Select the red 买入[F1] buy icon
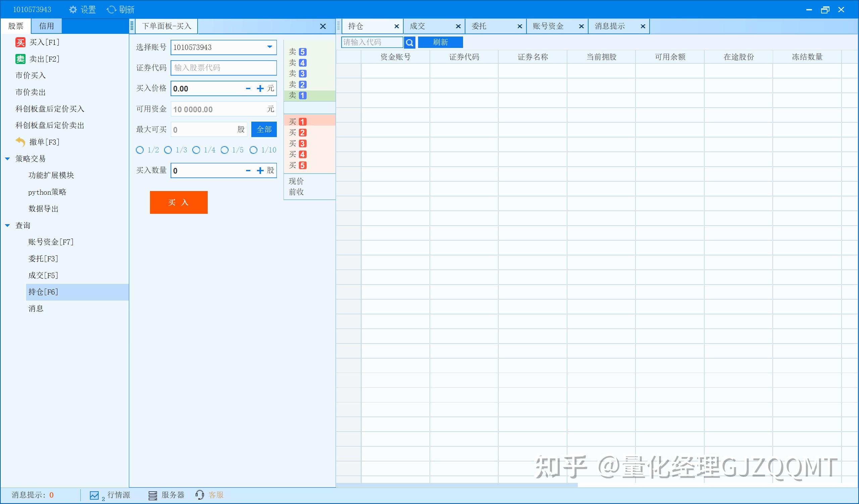 (x=20, y=42)
